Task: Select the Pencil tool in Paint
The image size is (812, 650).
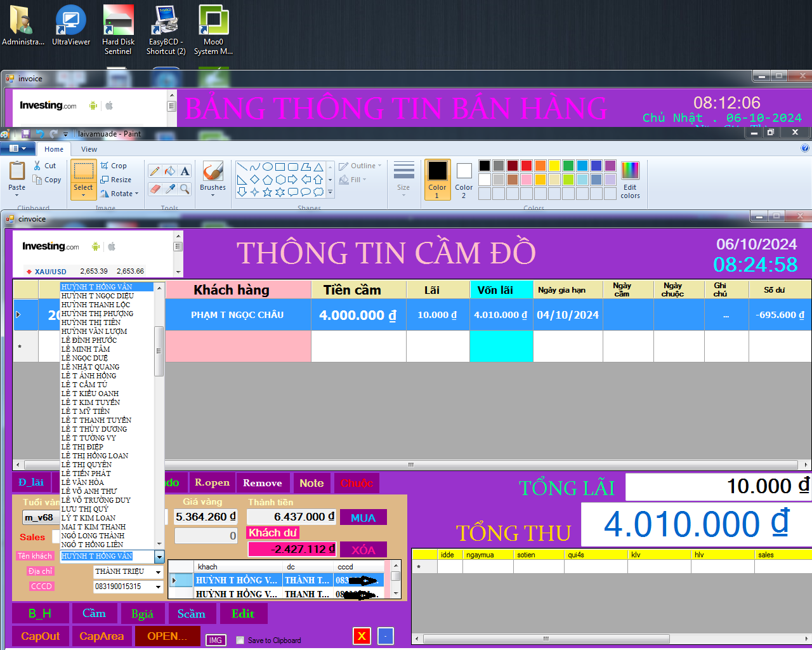Action: click(x=155, y=171)
